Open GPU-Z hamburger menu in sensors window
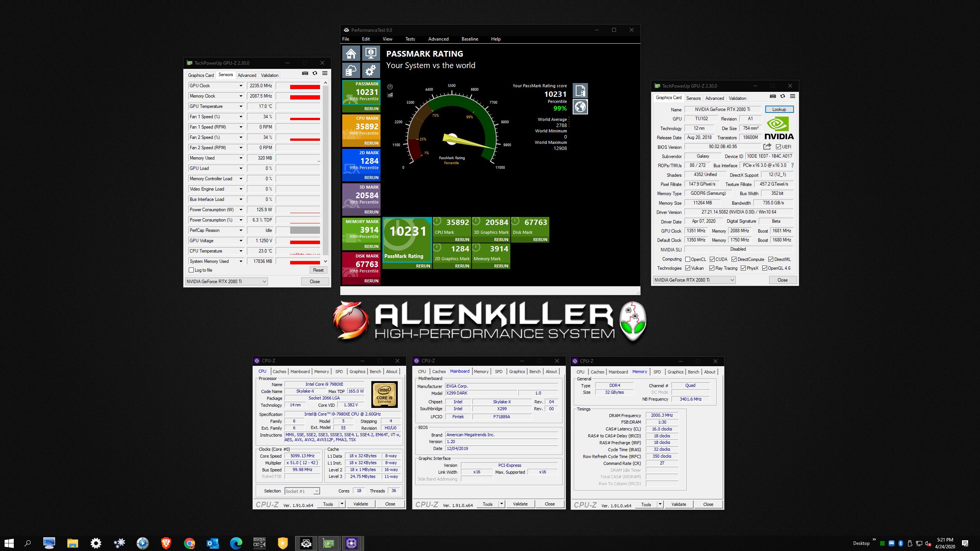 coord(325,73)
